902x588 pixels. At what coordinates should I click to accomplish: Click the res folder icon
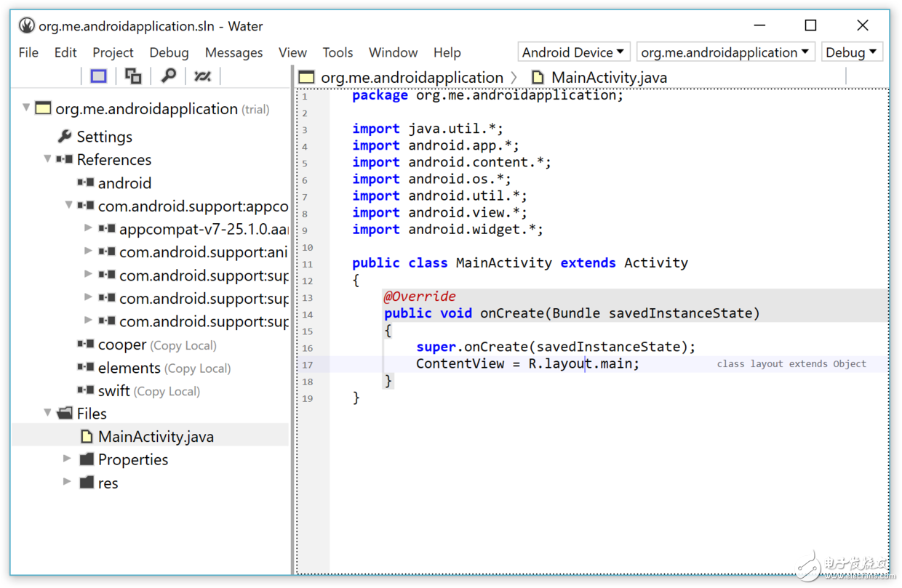click(x=86, y=483)
